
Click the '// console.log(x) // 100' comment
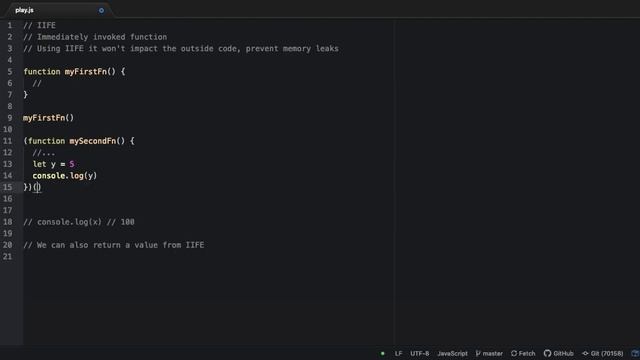(x=79, y=222)
